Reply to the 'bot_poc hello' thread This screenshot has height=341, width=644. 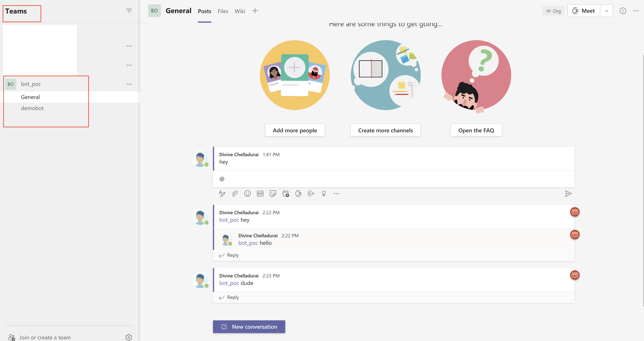[229, 255]
